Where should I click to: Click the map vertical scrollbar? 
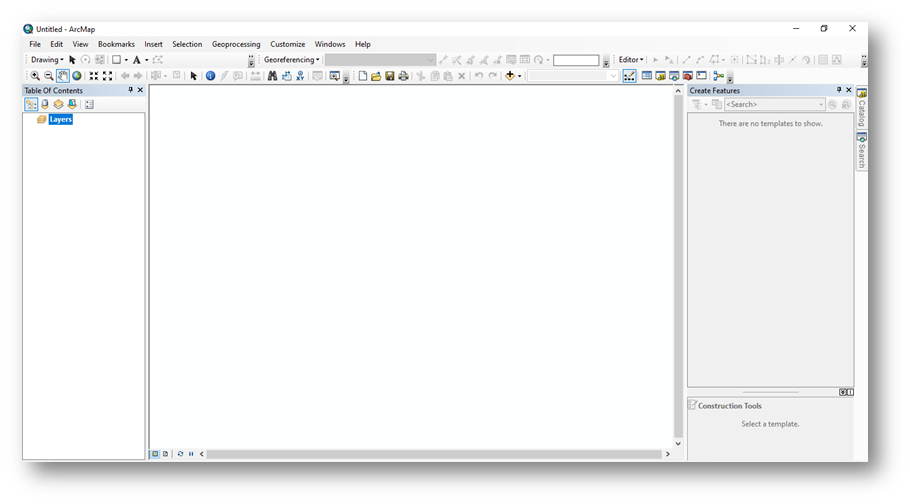coord(678,267)
